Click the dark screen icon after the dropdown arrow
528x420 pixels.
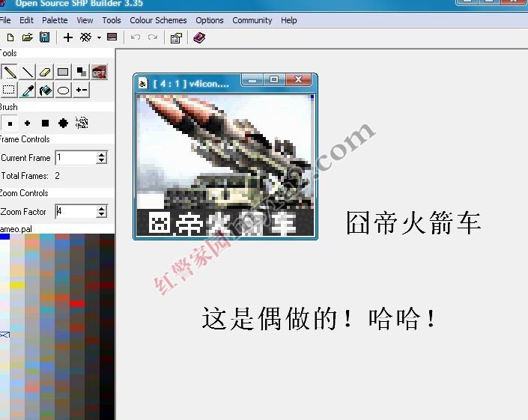(x=112, y=37)
